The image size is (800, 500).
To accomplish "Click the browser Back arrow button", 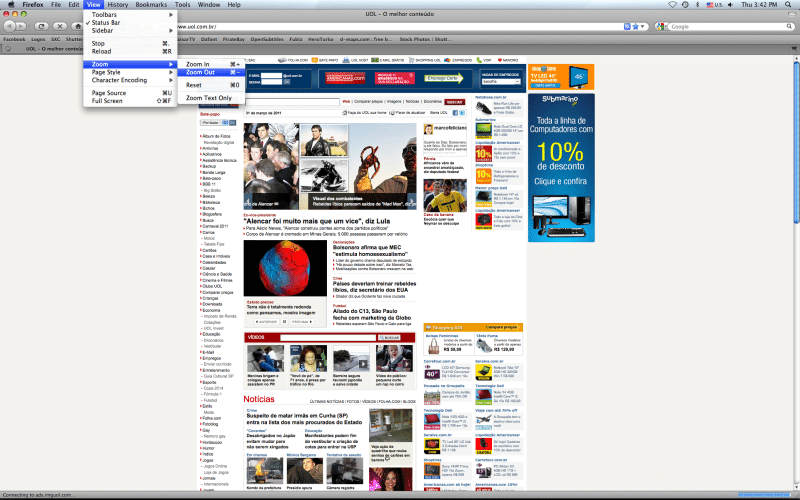I will (x=9, y=26).
